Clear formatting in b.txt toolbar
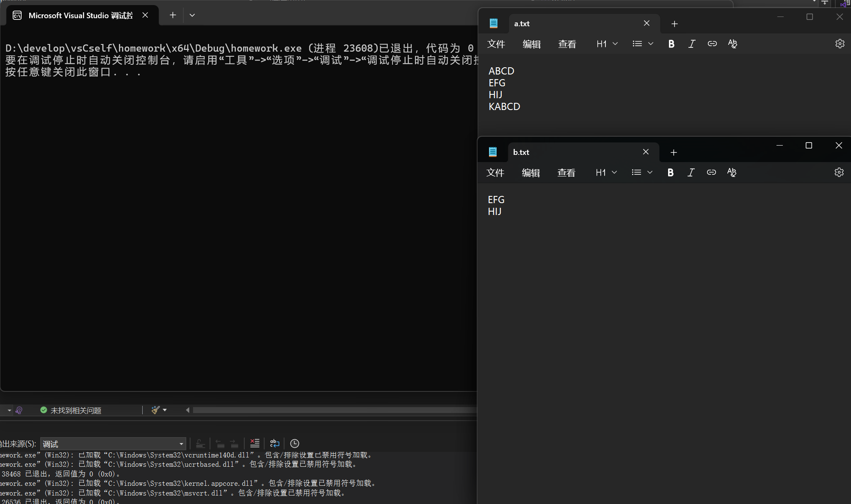 732,173
